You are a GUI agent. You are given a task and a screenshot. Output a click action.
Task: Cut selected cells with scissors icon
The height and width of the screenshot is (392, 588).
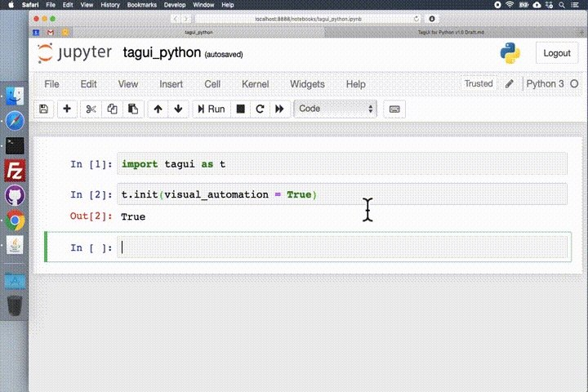(91, 109)
